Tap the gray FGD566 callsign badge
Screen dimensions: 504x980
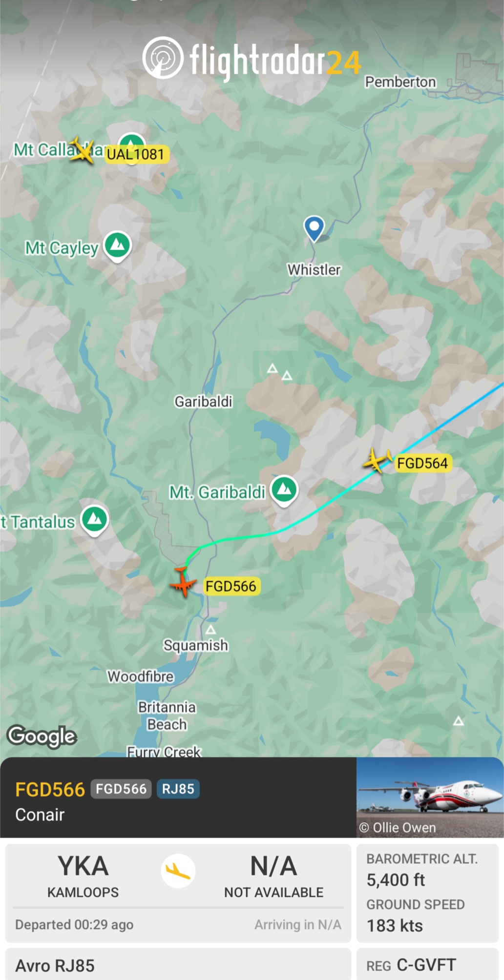coord(121,789)
